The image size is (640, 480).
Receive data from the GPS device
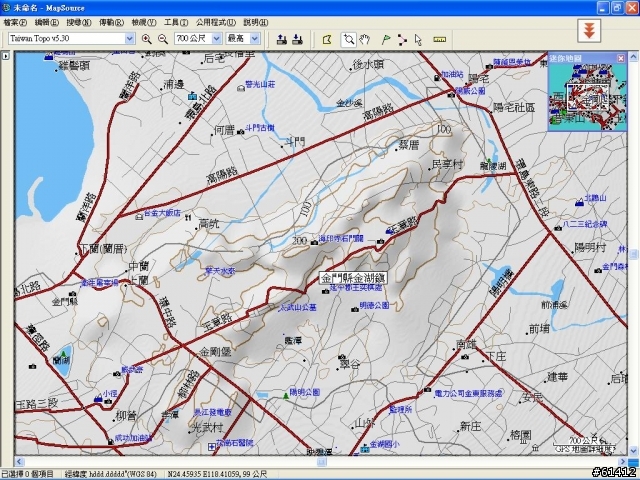coord(298,39)
